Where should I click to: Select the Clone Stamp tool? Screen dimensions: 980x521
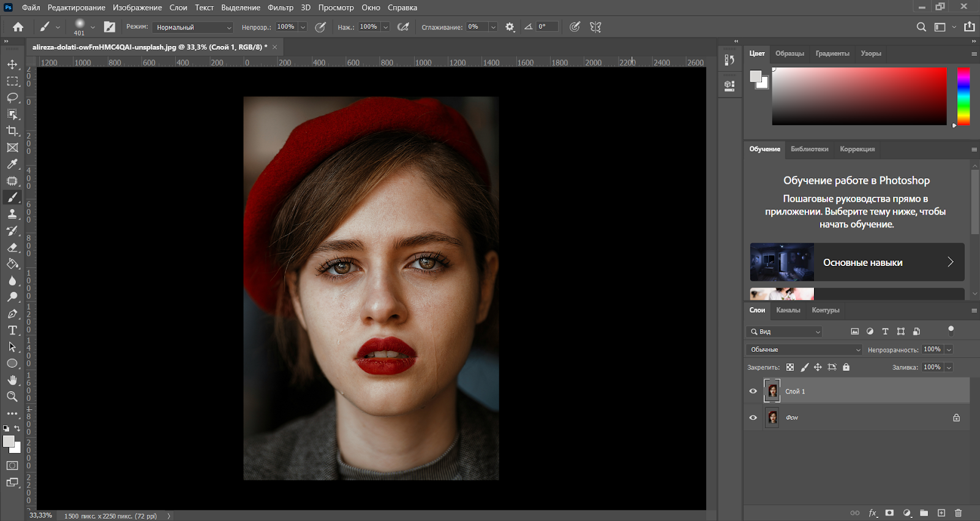click(12, 214)
